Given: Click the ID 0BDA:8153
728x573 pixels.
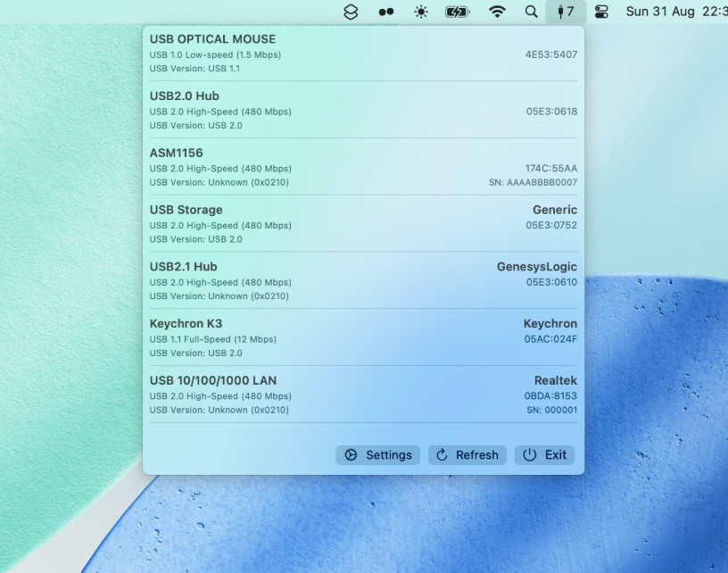Looking at the screenshot, I should (x=551, y=395).
